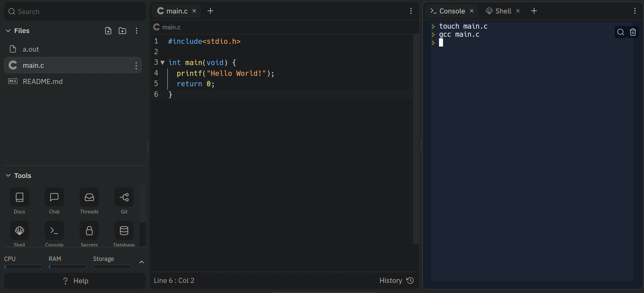Viewport: 644px width, 293px height.
Task: Open the Chat tool
Action: [54, 197]
